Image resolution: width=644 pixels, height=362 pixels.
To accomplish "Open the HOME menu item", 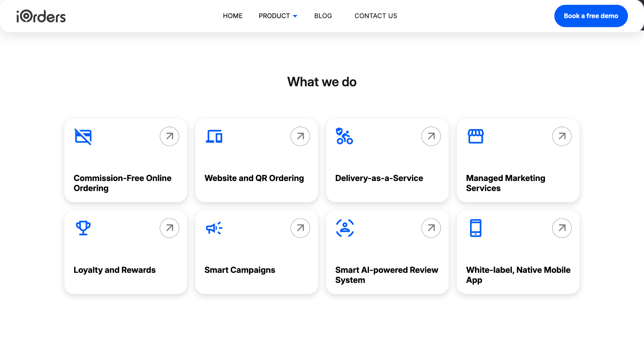I will tap(233, 16).
